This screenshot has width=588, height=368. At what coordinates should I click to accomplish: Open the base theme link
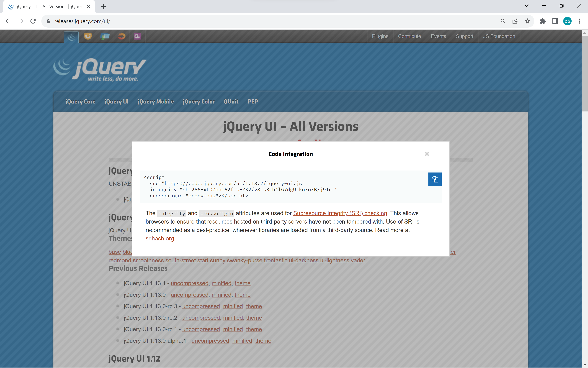[115, 252]
